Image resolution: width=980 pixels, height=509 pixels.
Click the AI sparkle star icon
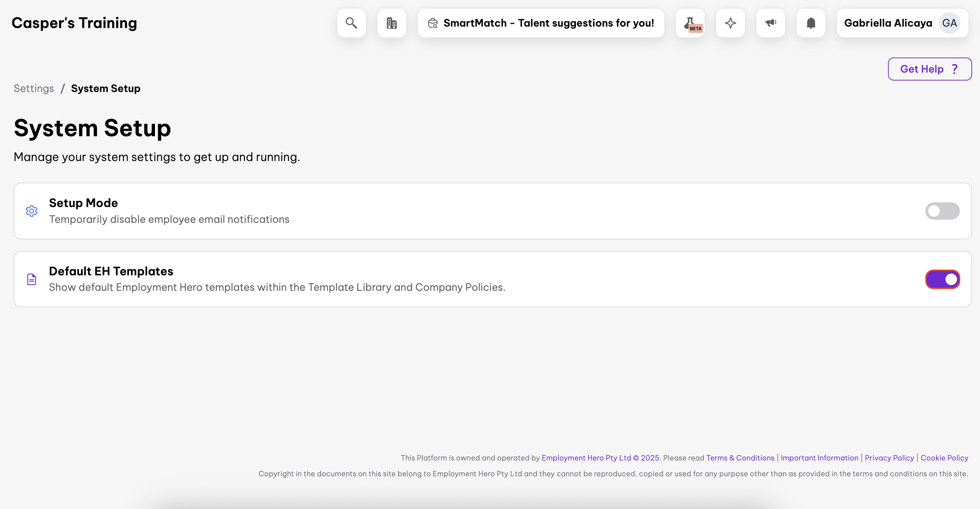coord(730,23)
